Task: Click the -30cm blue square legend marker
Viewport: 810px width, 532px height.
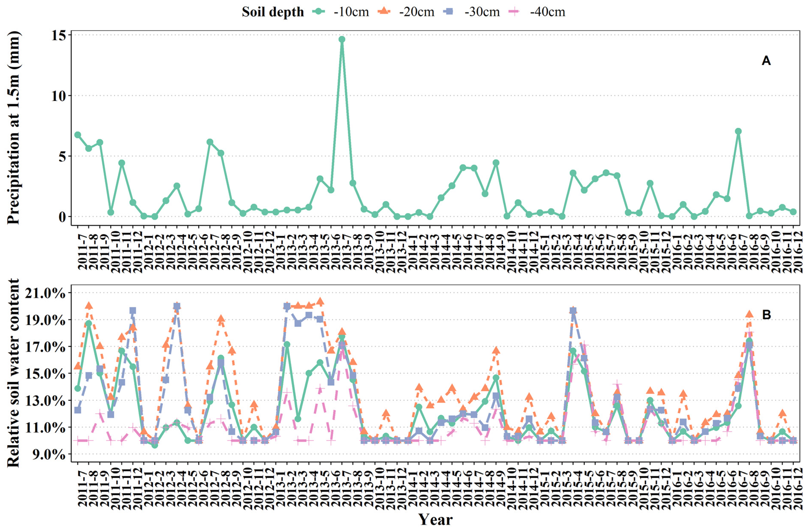Action: click(449, 12)
